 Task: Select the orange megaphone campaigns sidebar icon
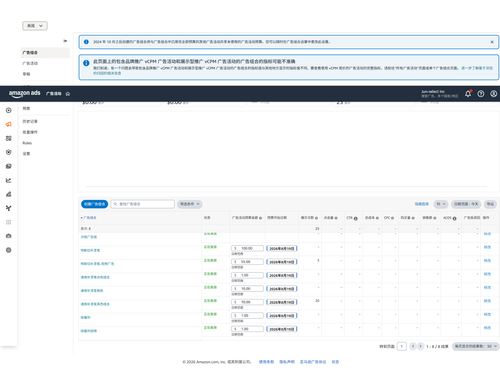coord(9,124)
